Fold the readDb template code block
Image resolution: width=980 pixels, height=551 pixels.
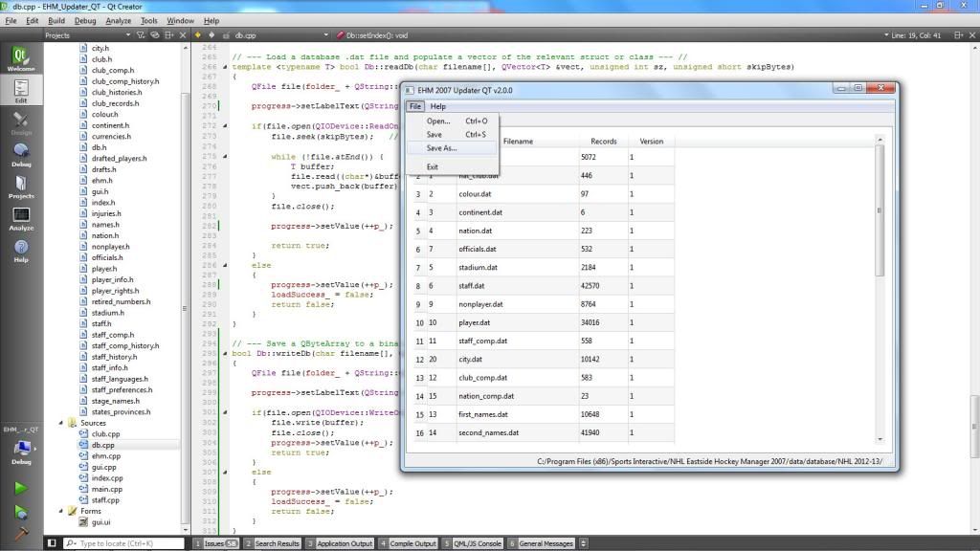click(x=225, y=67)
